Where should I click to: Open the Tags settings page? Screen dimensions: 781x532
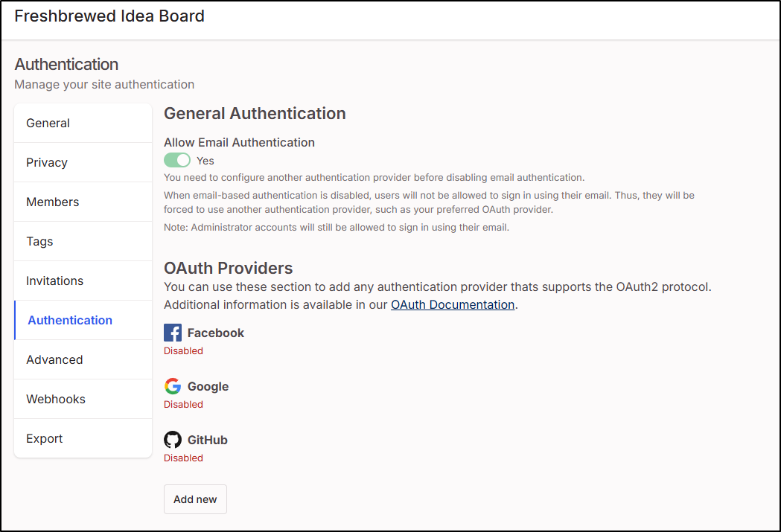click(x=83, y=241)
